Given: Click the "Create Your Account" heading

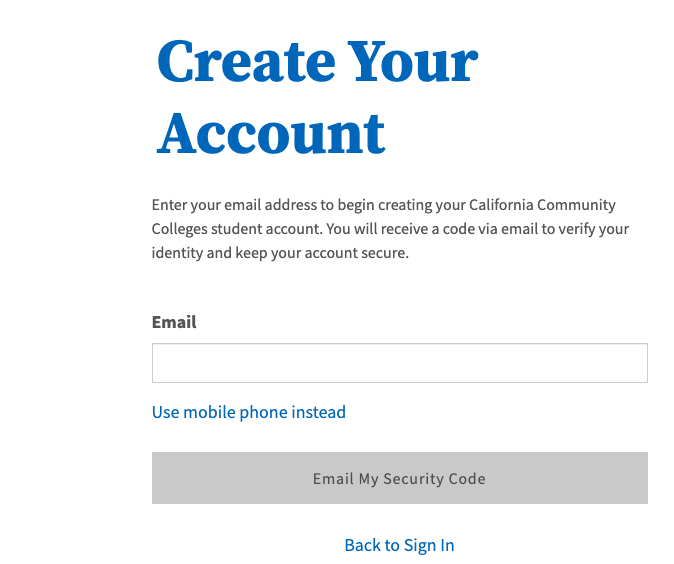Looking at the screenshot, I should click(316, 97).
